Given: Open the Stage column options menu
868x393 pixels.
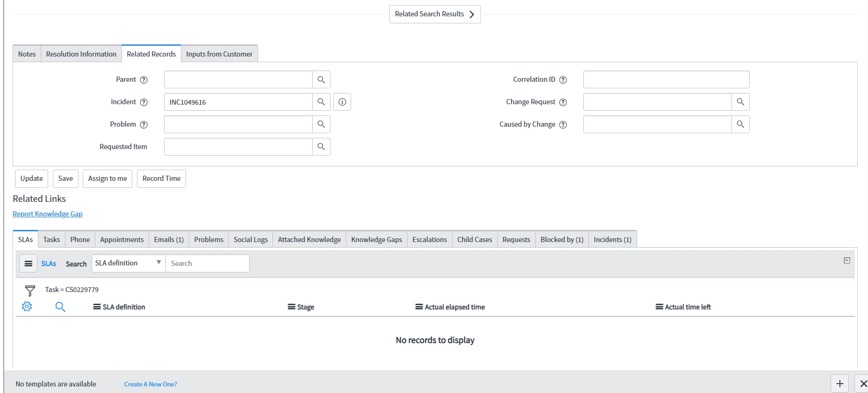Looking at the screenshot, I should tap(291, 307).
